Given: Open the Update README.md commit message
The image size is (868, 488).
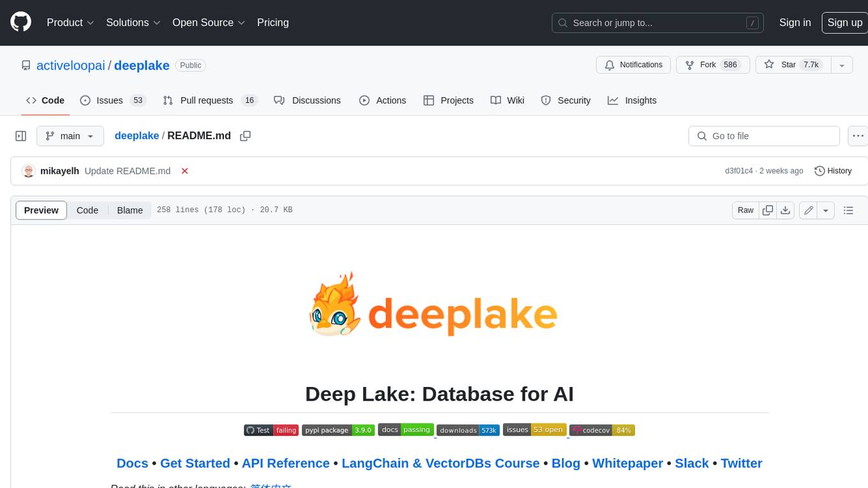Looking at the screenshot, I should point(128,171).
